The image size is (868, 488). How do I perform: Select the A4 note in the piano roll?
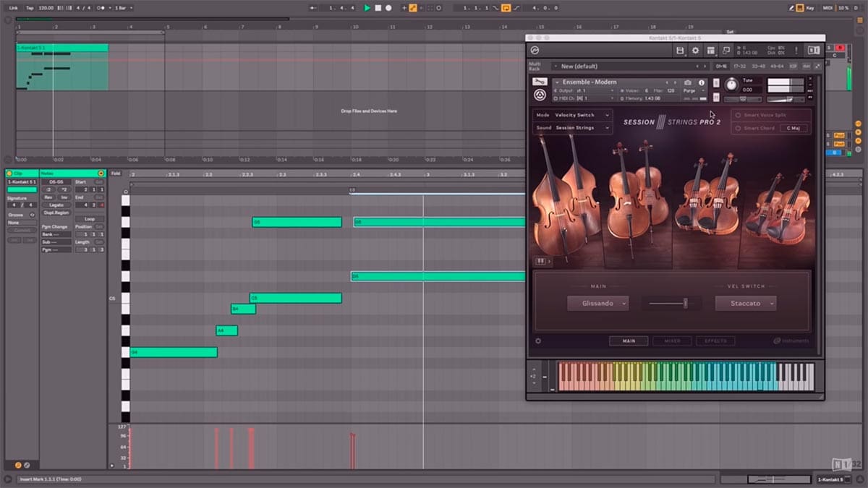point(226,330)
